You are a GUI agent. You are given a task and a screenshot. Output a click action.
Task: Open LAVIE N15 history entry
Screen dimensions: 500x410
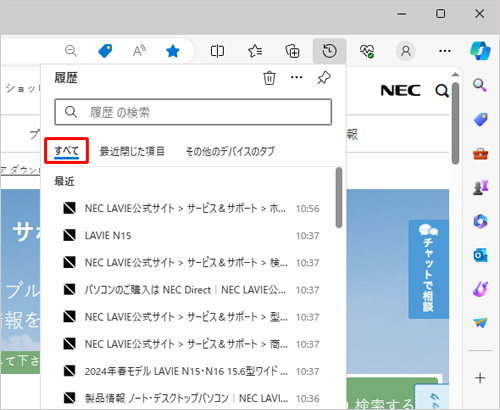point(191,236)
